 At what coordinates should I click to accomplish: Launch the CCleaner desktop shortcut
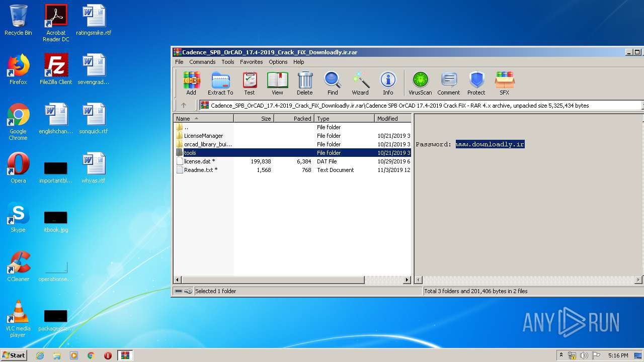point(18,266)
